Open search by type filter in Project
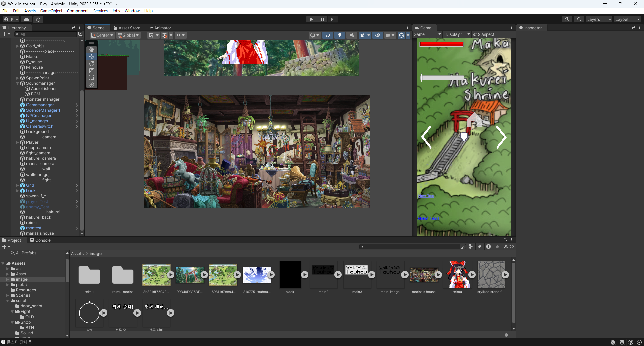 click(x=471, y=247)
